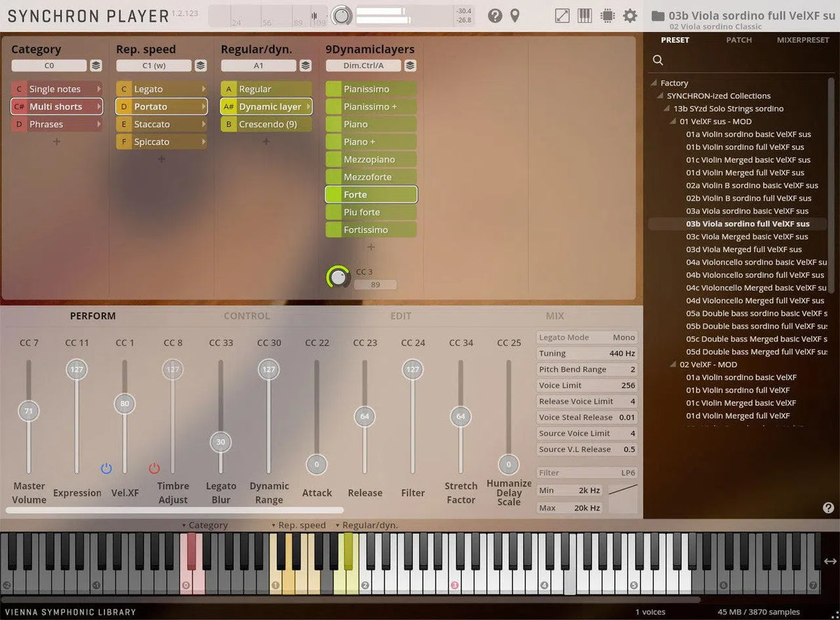Select preset 03c Viola Merged basic VelXF sus
This screenshot has height=620, width=840.
[746, 237]
